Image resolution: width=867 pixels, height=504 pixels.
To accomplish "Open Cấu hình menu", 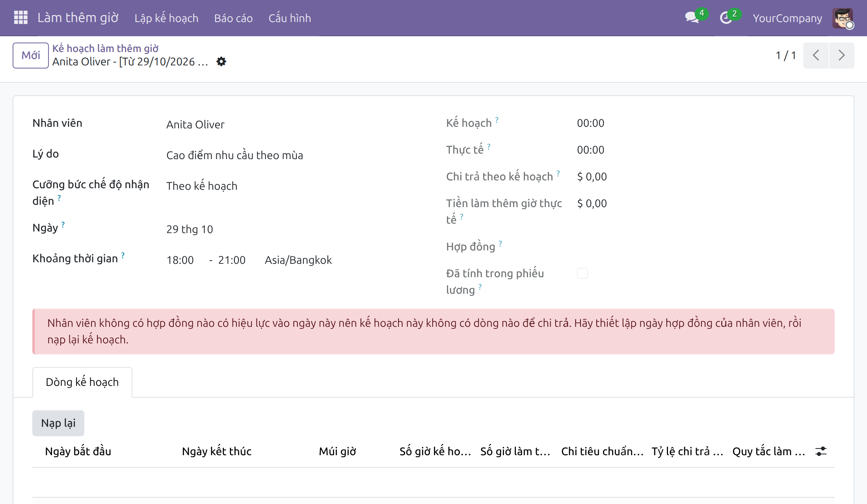I will [290, 18].
